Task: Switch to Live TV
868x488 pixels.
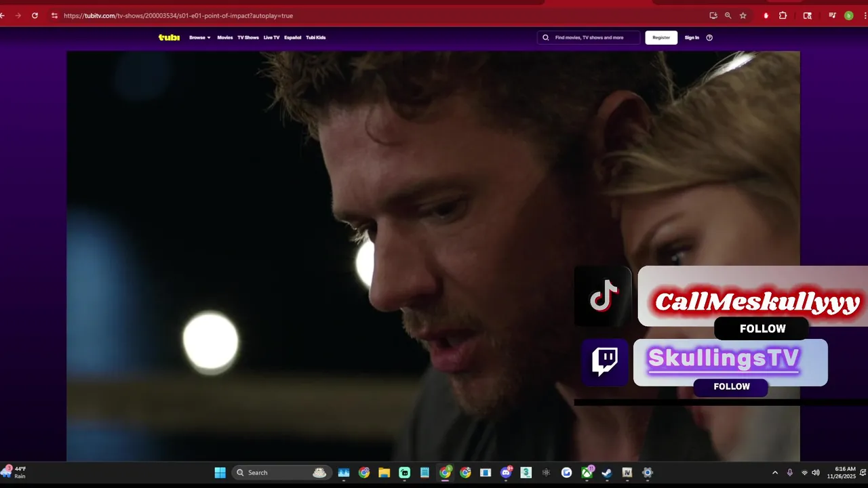Action: click(x=271, y=37)
